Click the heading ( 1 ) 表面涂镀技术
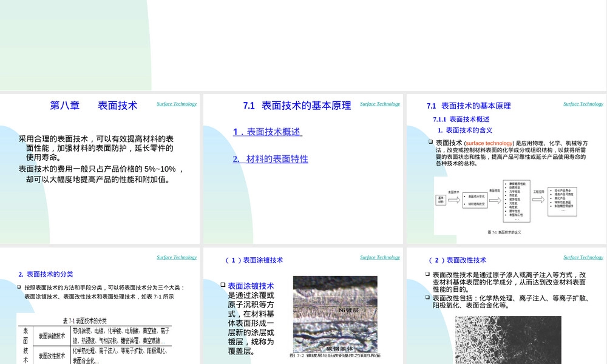The width and height of the screenshot is (607, 364). click(254, 260)
